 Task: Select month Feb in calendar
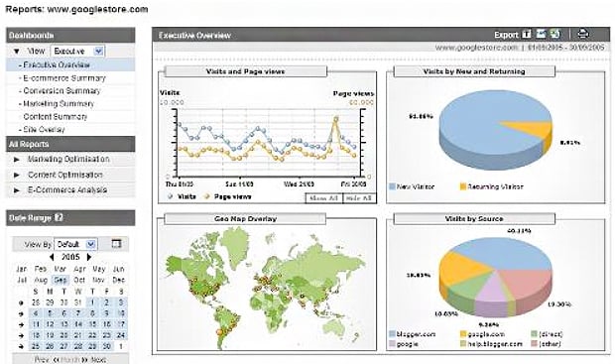coord(41,269)
